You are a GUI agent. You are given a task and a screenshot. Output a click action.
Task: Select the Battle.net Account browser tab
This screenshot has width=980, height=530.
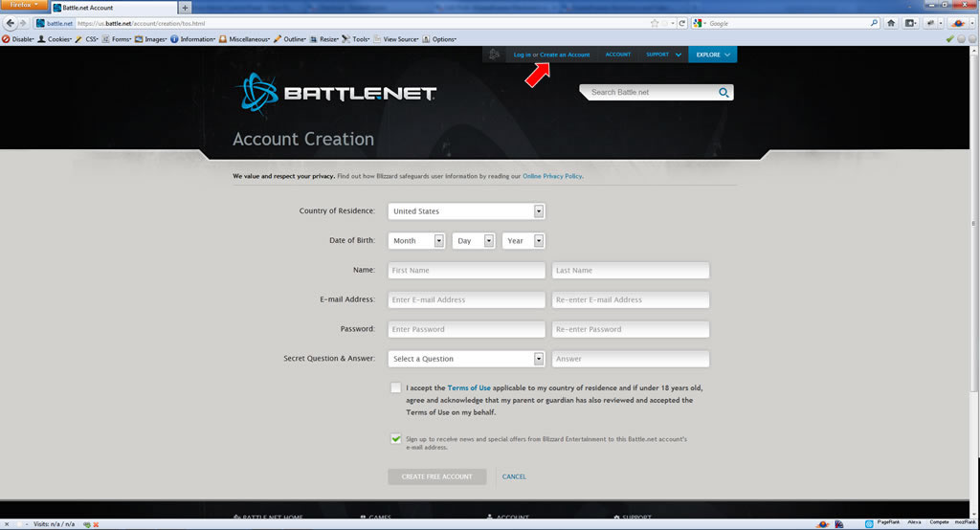pyautogui.click(x=113, y=8)
